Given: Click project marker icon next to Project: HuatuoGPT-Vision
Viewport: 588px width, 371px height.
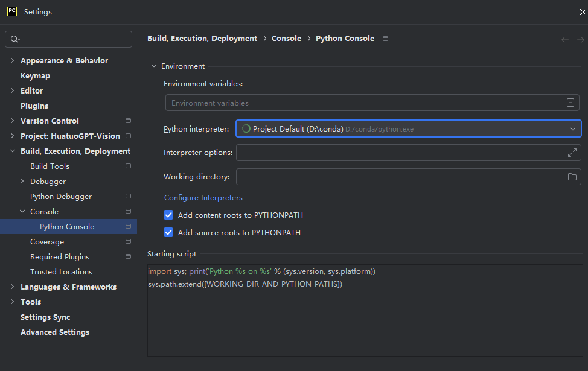Looking at the screenshot, I should click(128, 136).
